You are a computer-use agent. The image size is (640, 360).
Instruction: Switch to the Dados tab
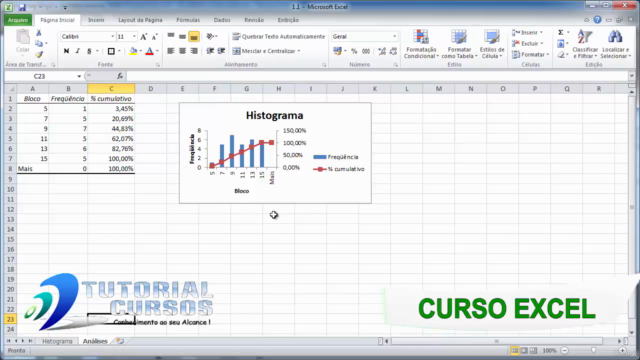point(222,20)
